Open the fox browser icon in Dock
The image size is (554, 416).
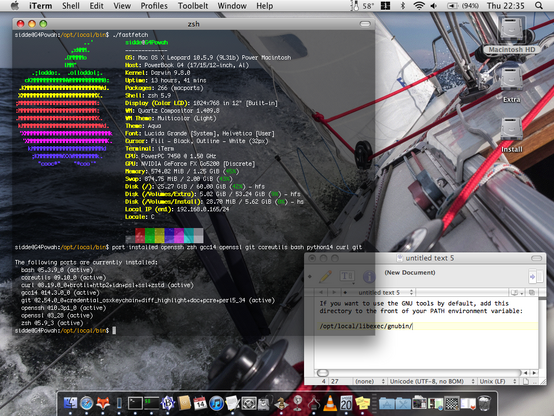[x=103, y=403]
